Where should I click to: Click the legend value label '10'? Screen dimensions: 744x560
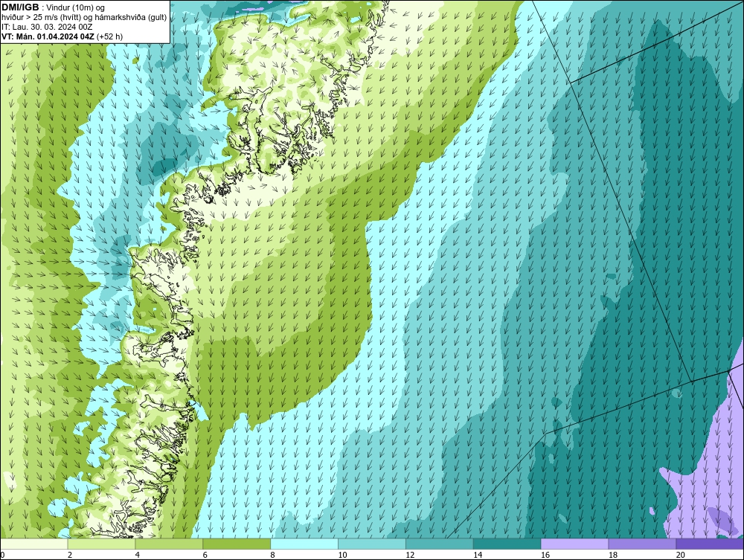[342, 555]
